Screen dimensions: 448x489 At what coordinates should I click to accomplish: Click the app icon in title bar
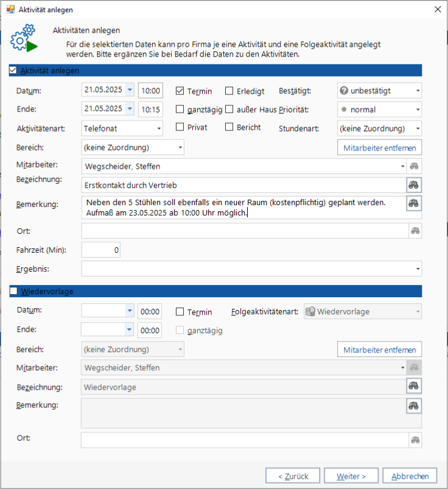click(10, 9)
